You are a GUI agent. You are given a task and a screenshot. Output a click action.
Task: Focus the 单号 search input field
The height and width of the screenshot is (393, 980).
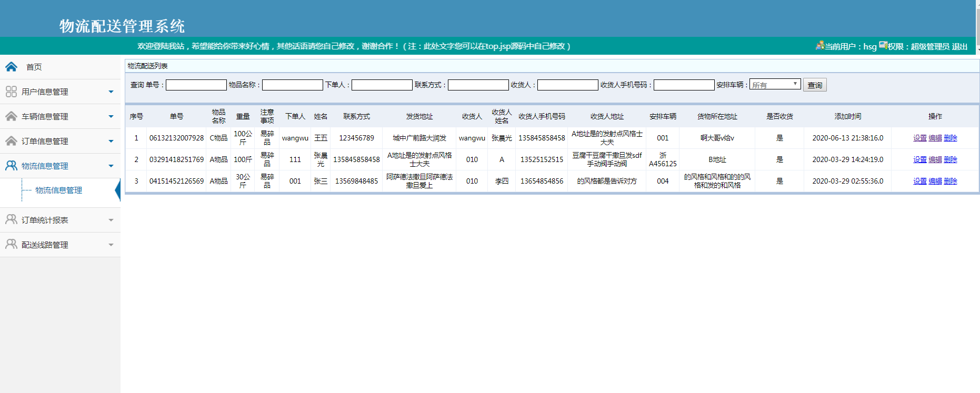click(x=196, y=85)
